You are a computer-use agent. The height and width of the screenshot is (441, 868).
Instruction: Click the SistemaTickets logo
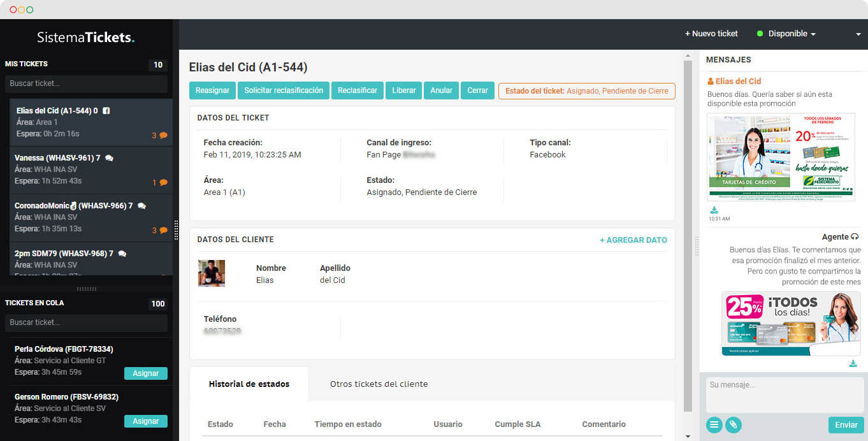click(86, 38)
